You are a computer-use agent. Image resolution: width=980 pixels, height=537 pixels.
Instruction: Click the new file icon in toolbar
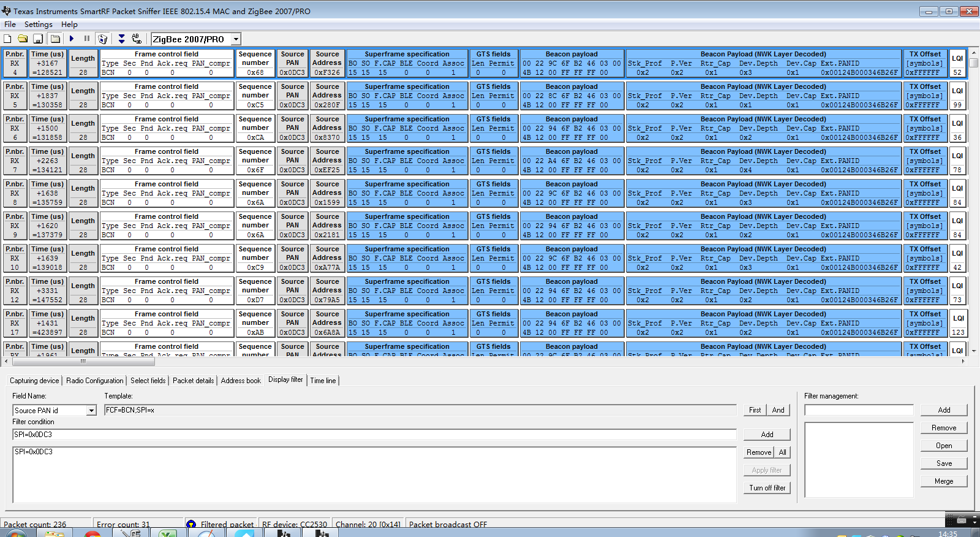[8, 39]
